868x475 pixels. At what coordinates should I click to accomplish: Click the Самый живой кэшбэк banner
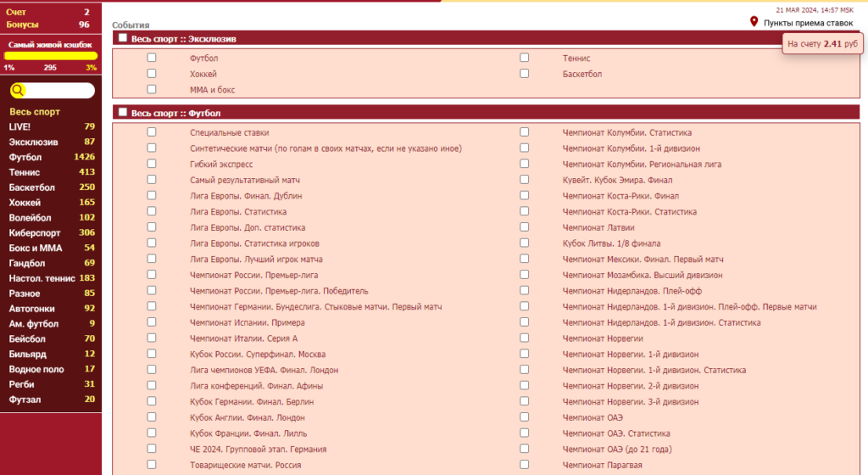pos(50,44)
